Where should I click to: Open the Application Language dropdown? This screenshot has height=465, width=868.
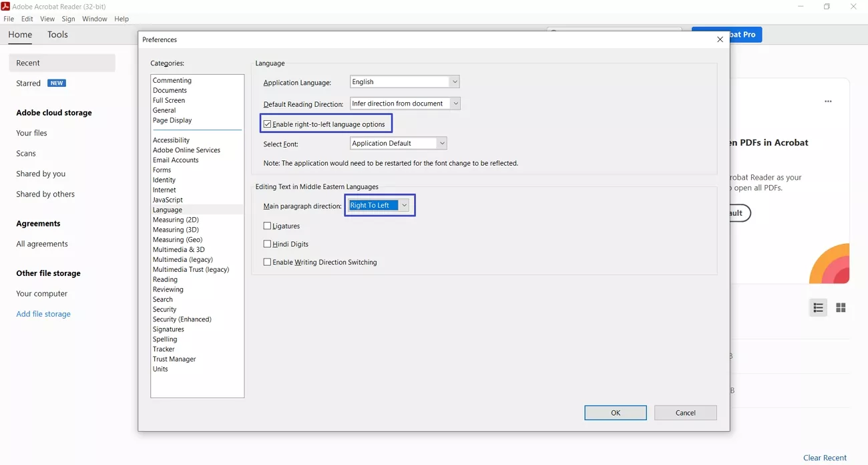coord(454,81)
